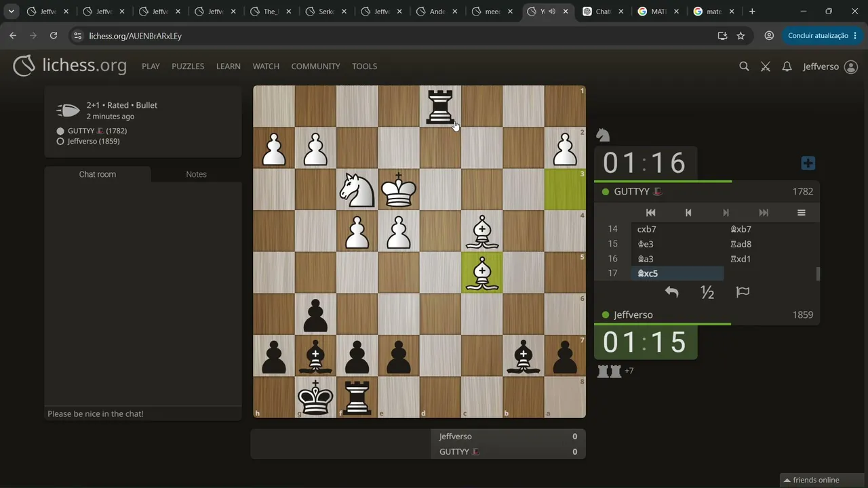Offer a draw half icon
The height and width of the screenshot is (488, 868).
click(x=707, y=292)
